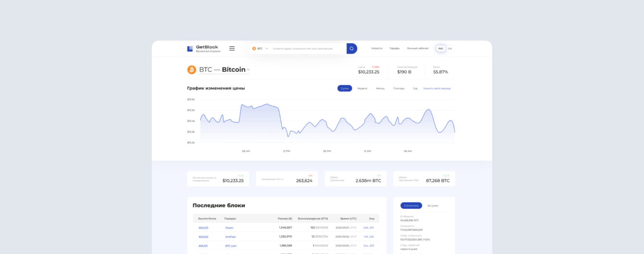Click the 87,268 BTC value
The width and height of the screenshot is (644, 254).
(x=438, y=181)
